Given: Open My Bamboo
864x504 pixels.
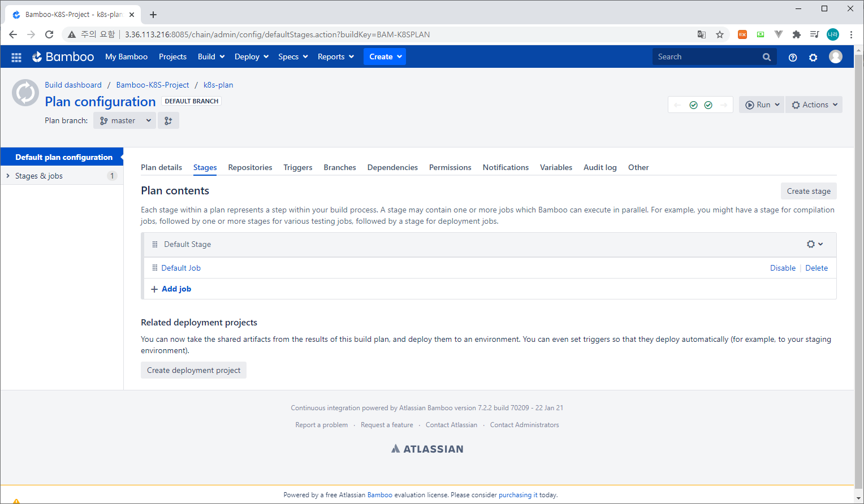Looking at the screenshot, I should [126, 57].
